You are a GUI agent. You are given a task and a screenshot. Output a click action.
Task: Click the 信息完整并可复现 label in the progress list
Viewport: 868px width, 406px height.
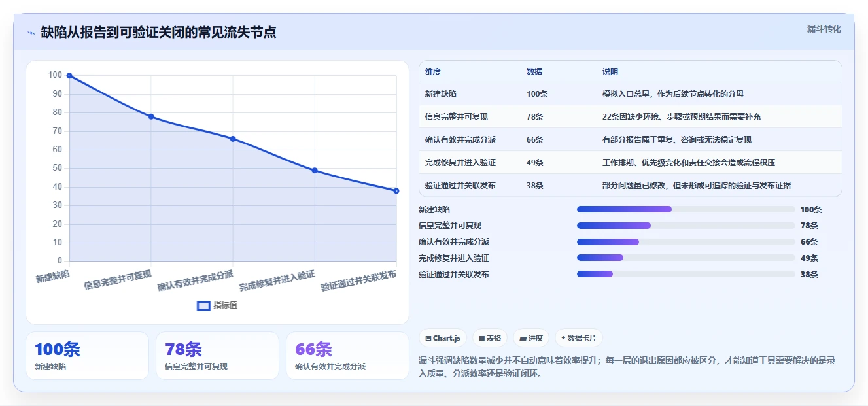(x=450, y=226)
